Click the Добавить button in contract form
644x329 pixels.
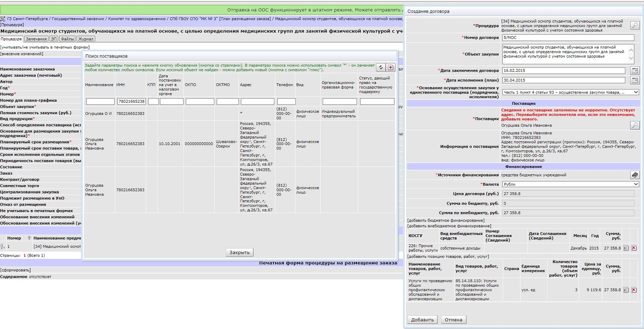click(x=422, y=320)
